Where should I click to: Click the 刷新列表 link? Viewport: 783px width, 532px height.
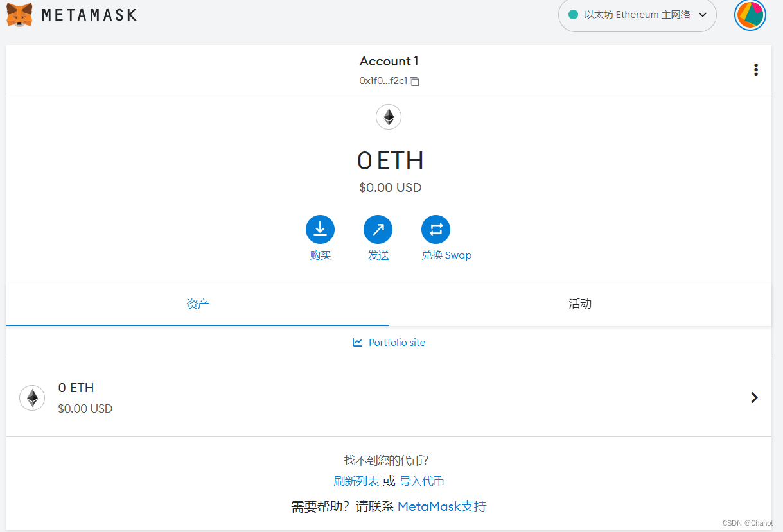(x=356, y=481)
